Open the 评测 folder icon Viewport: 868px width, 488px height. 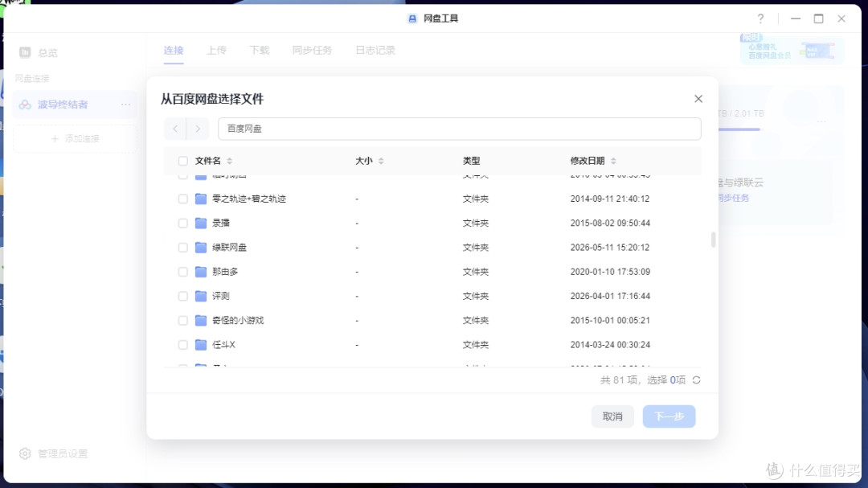click(201, 297)
